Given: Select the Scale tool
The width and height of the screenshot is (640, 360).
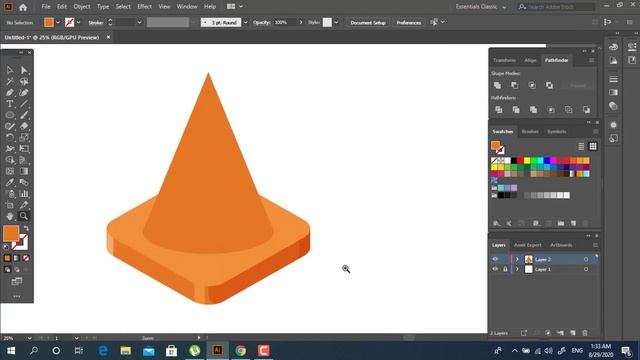Looking at the screenshot, I should click(x=24, y=138).
